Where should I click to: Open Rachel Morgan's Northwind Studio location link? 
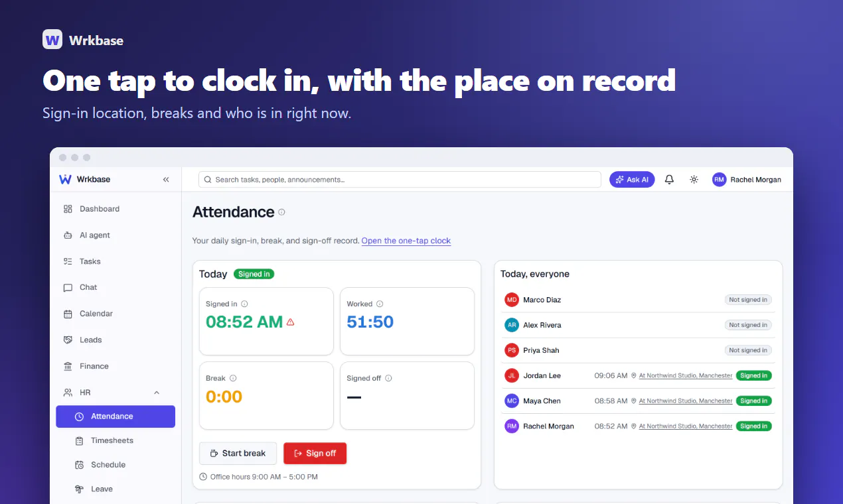686,426
